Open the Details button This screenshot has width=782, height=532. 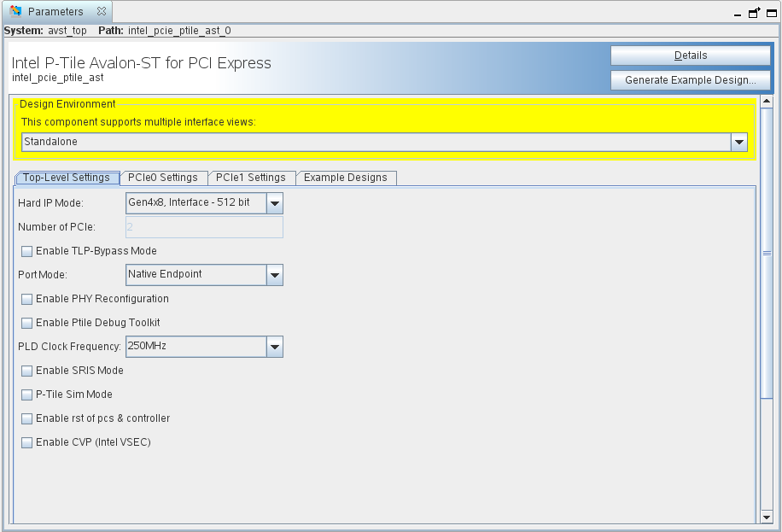(691, 56)
